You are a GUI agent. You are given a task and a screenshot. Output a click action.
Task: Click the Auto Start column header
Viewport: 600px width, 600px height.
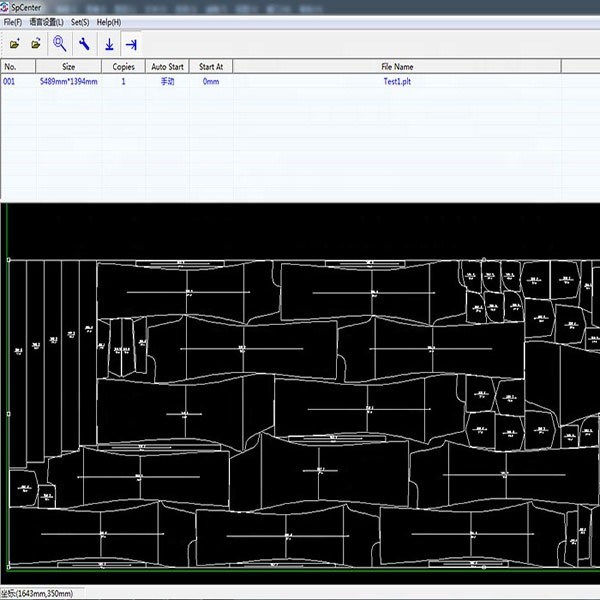pyautogui.click(x=167, y=67)
